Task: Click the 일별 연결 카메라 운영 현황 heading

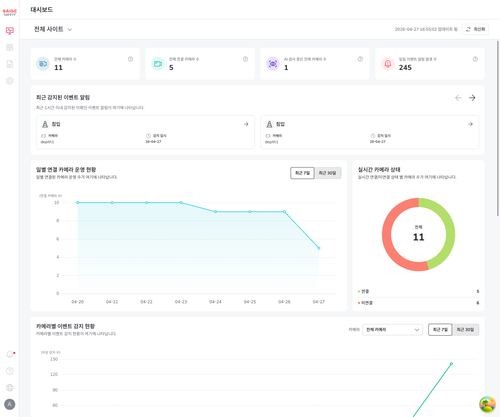Action: tap(66, 169)
